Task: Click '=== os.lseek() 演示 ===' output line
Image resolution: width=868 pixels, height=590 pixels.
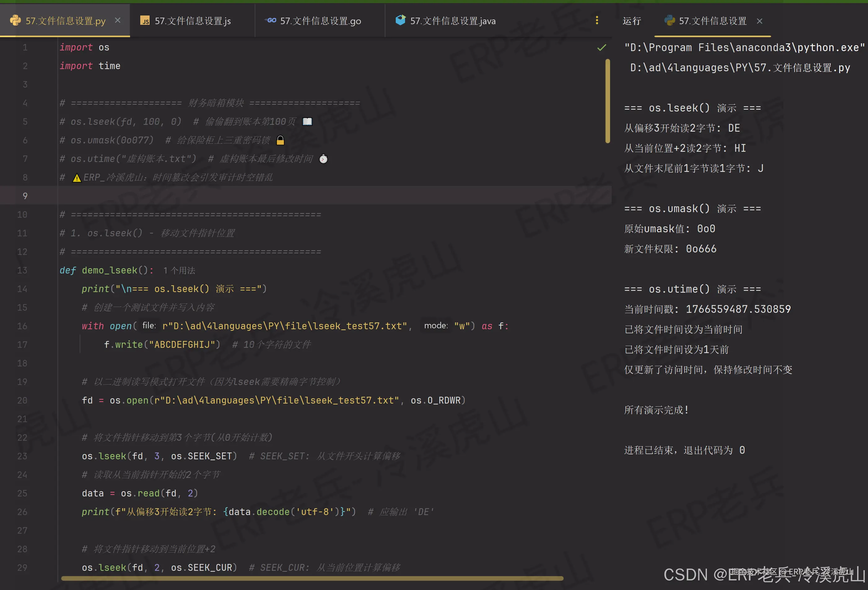Action: pyautogui.click(x=692, y=108)
